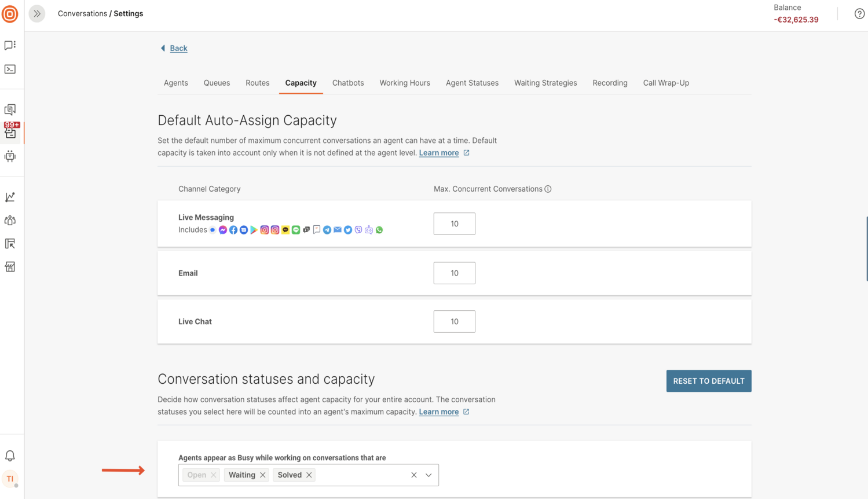The height and width of the screenshot is (499, 868).
Task: Click the external link icon after the first Learn more
Action: (466, 153)
